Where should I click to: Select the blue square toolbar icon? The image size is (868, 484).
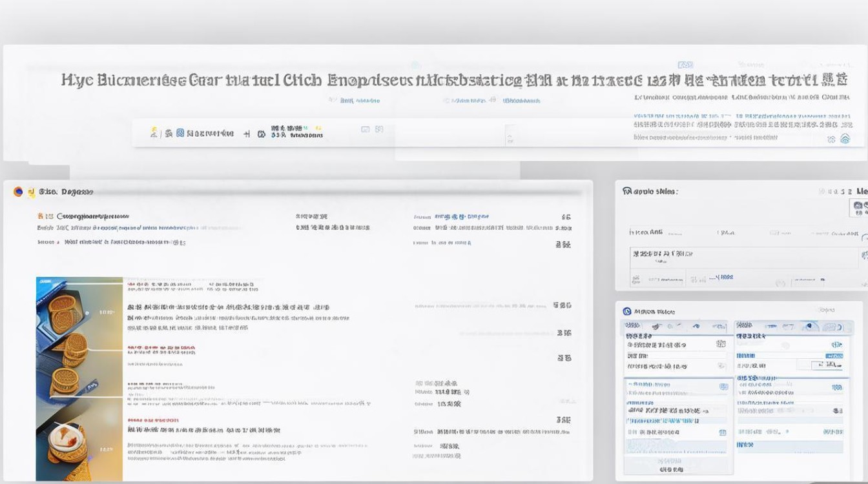click(180, 133)
